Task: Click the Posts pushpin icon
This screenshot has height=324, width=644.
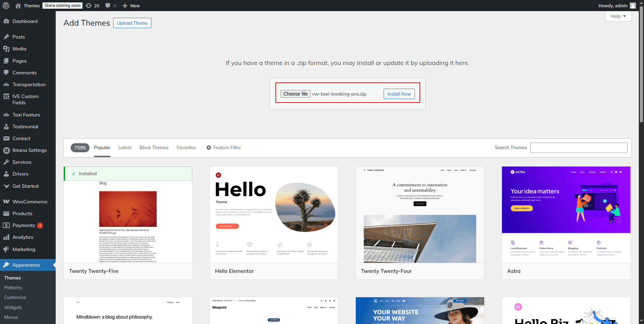Action: (6, 37)
